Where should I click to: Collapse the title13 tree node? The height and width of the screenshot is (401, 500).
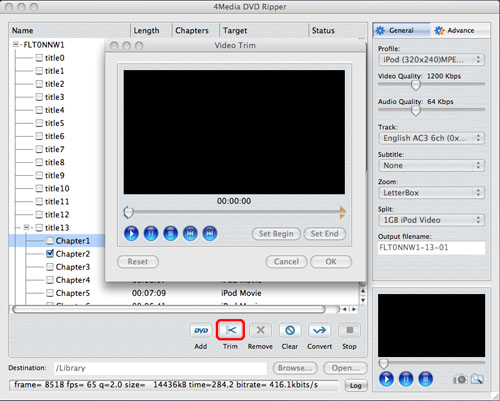point(26,228)
